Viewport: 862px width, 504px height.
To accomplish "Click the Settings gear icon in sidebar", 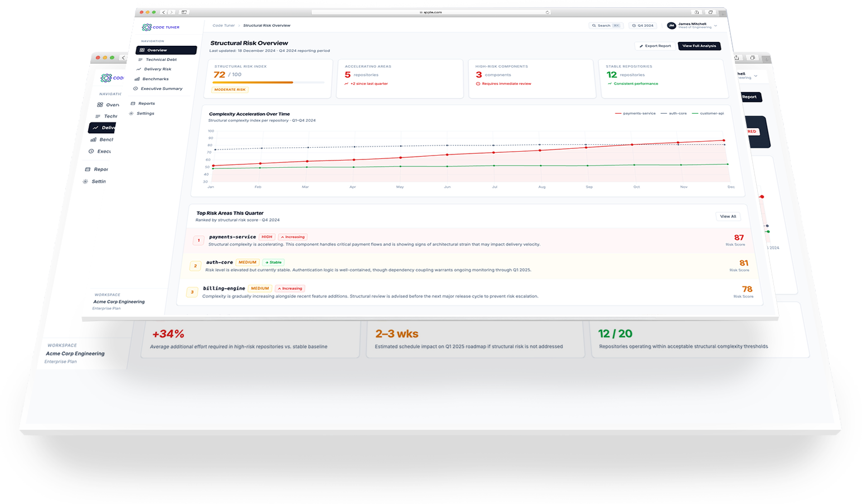I will [132, 114].
